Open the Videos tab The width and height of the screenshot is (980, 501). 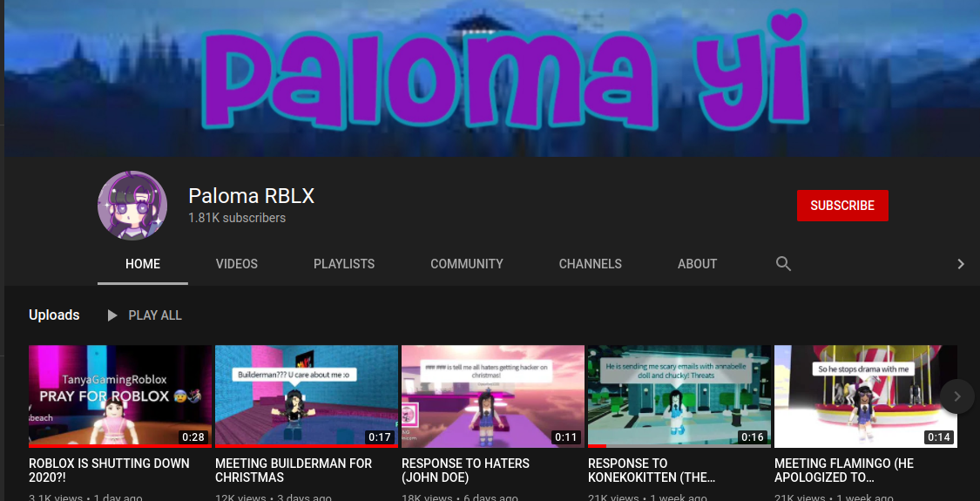237,264
